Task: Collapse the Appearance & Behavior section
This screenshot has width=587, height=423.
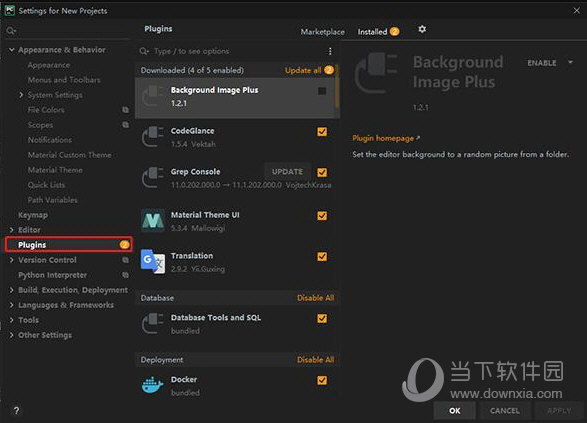Action: click(12, 49)
